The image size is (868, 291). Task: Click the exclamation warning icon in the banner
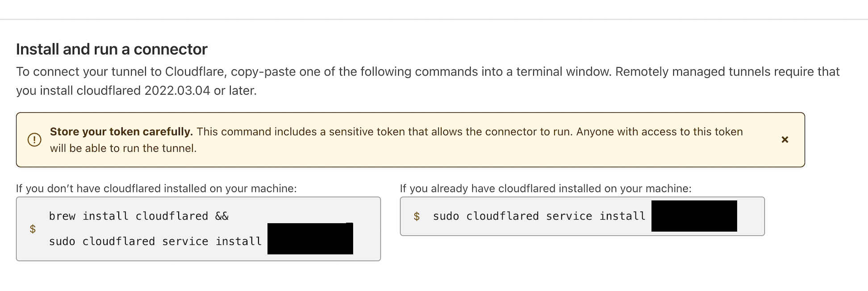point(34,140)
